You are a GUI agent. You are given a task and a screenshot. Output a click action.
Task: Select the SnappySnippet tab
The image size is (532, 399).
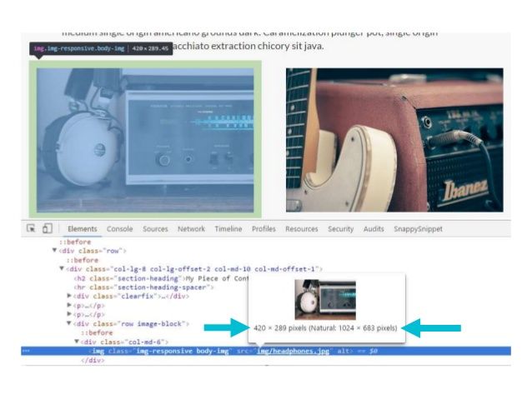click(x=419, y=229)
